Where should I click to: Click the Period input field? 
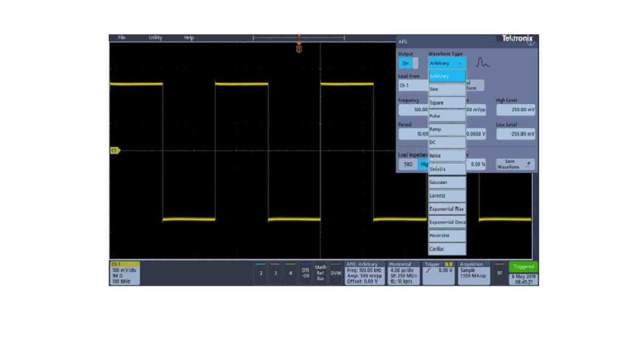(413, 134)
